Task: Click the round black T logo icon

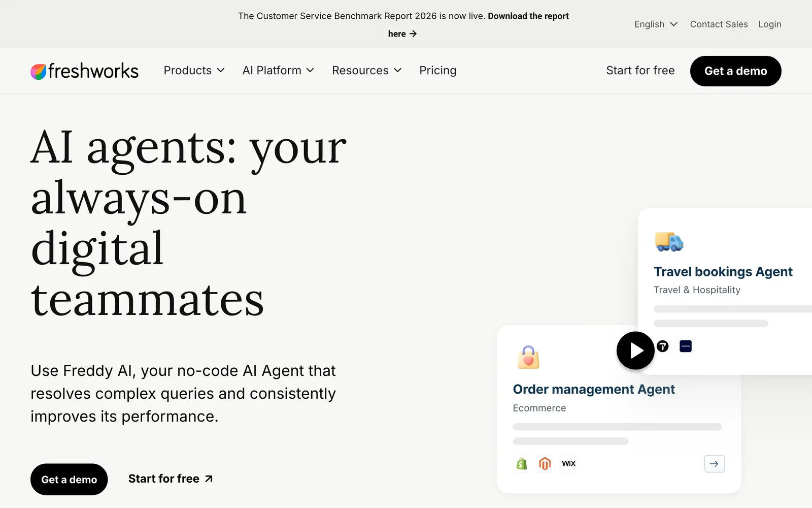Action: pos(663,346)
